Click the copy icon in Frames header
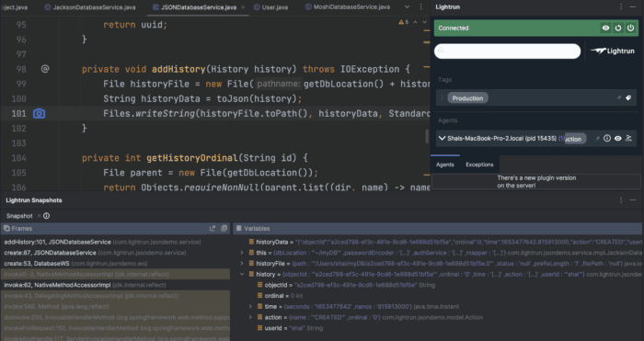Image resolution: width=644 pixels, height=341 pixels. click(224, 228)
